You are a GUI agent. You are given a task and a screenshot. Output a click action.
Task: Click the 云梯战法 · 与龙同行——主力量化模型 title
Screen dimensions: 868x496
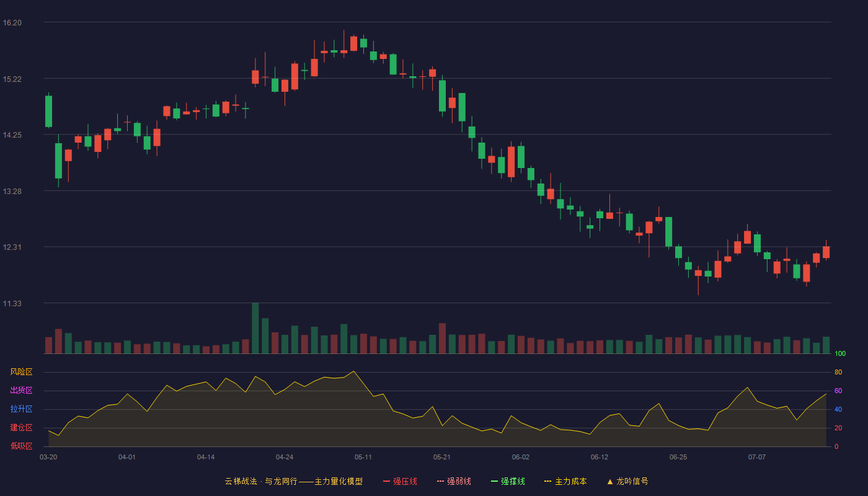coord(293,481)
